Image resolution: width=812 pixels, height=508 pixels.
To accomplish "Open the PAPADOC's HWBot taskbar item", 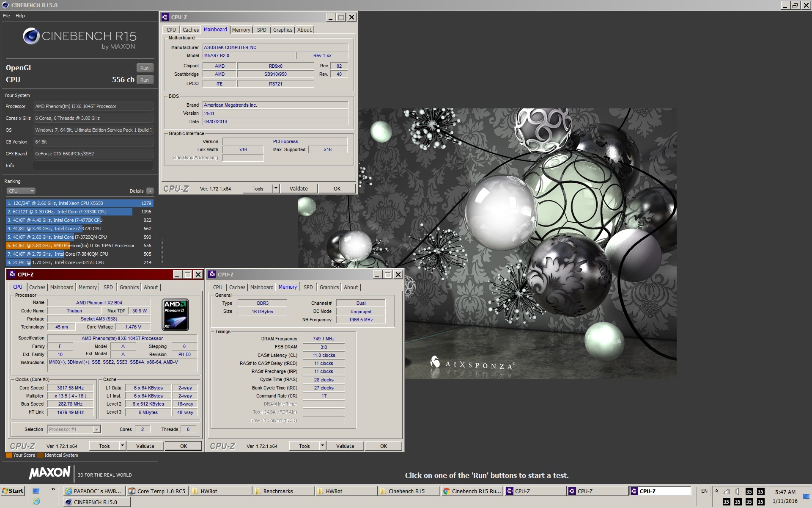I will (x=94, y=491).
